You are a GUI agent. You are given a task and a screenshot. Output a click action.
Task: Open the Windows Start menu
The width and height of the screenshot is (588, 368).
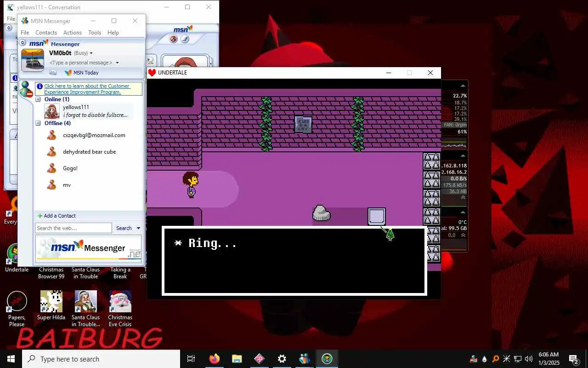[x=11, y=359]
